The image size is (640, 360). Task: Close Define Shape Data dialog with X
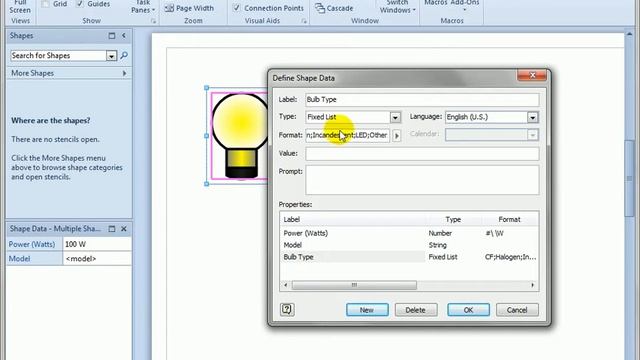532,76
